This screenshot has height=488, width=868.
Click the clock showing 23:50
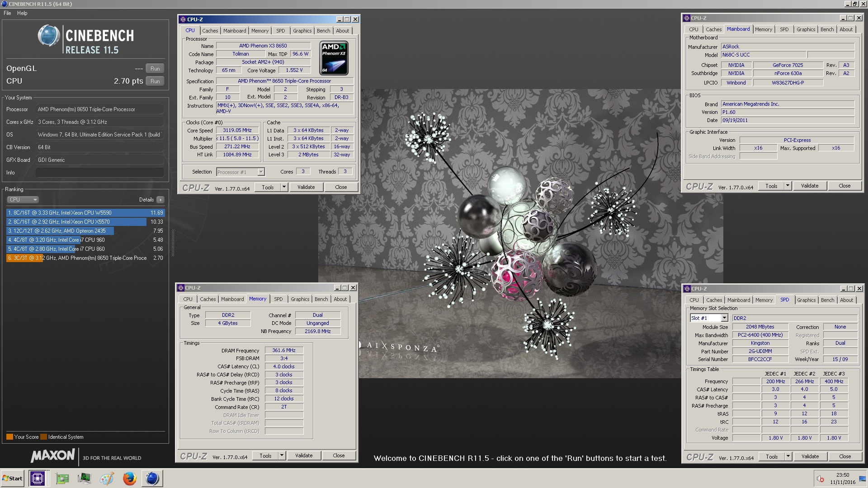843,475
